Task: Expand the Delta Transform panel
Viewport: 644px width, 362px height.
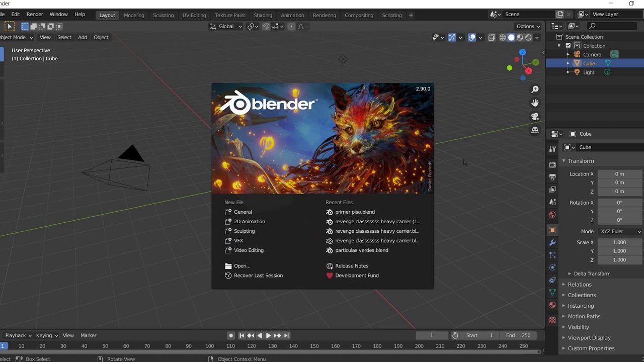Action: pyautogui.click(x=592, y=274)
